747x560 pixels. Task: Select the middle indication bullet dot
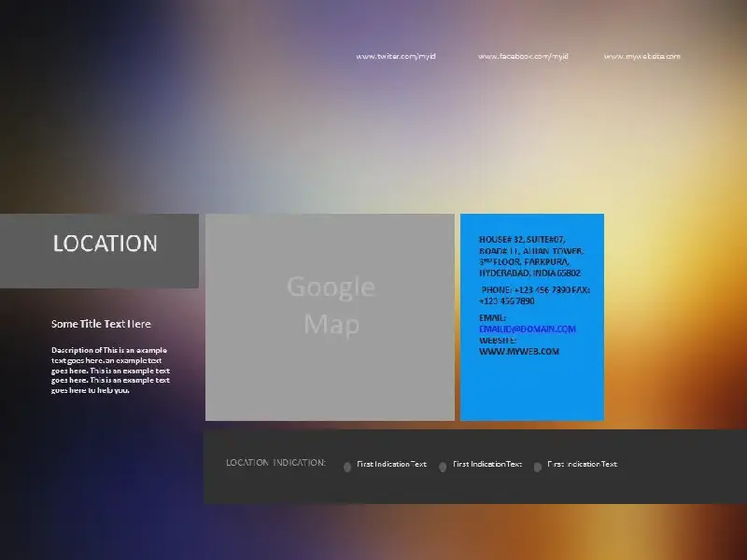click(x=443, y=467)
